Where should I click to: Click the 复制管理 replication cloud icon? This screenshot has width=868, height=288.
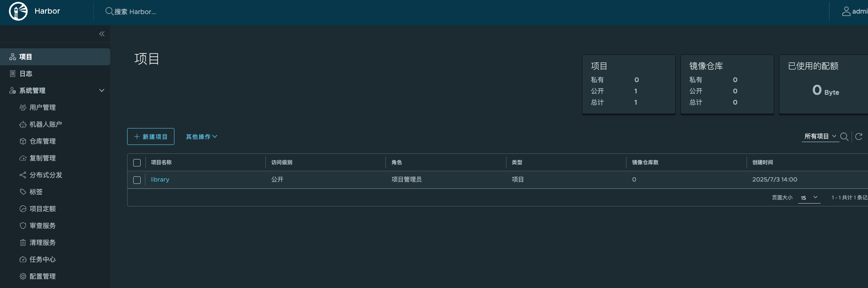pyautogui.click(x=23, y=158)
